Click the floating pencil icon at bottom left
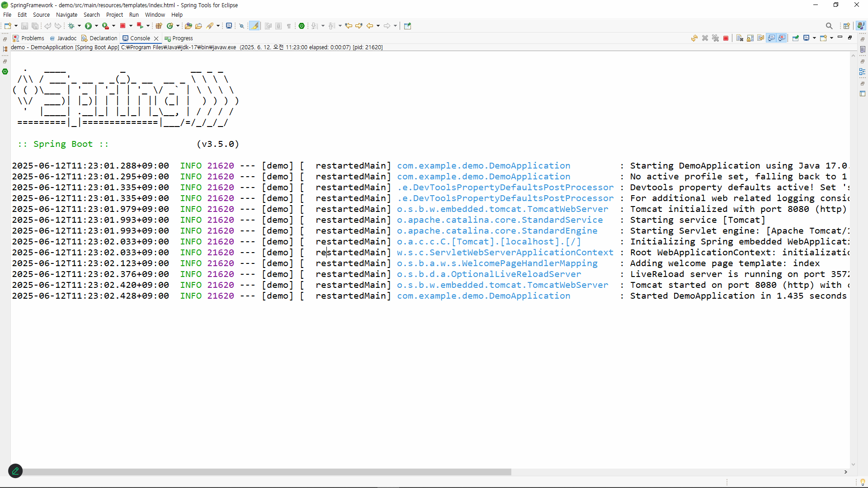868x488 pixels. click(x=15, y=471)
